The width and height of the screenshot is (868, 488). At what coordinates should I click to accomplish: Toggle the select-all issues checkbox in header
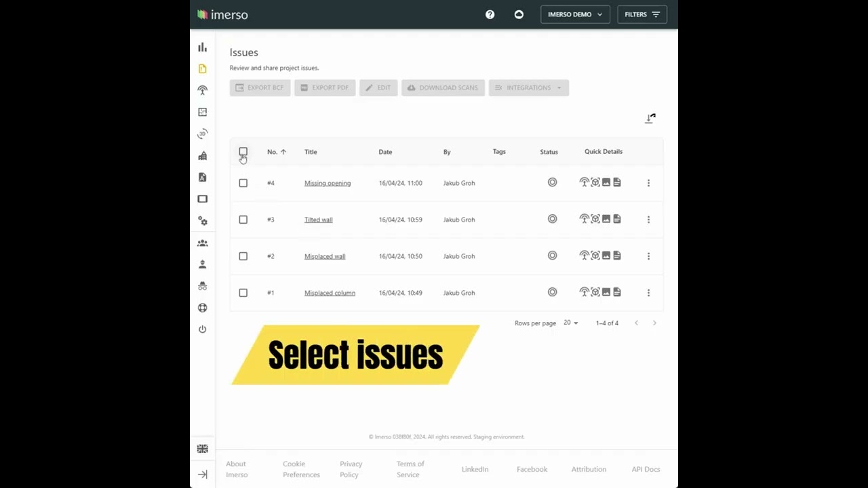pyautogui.click(x=243, y=151)
